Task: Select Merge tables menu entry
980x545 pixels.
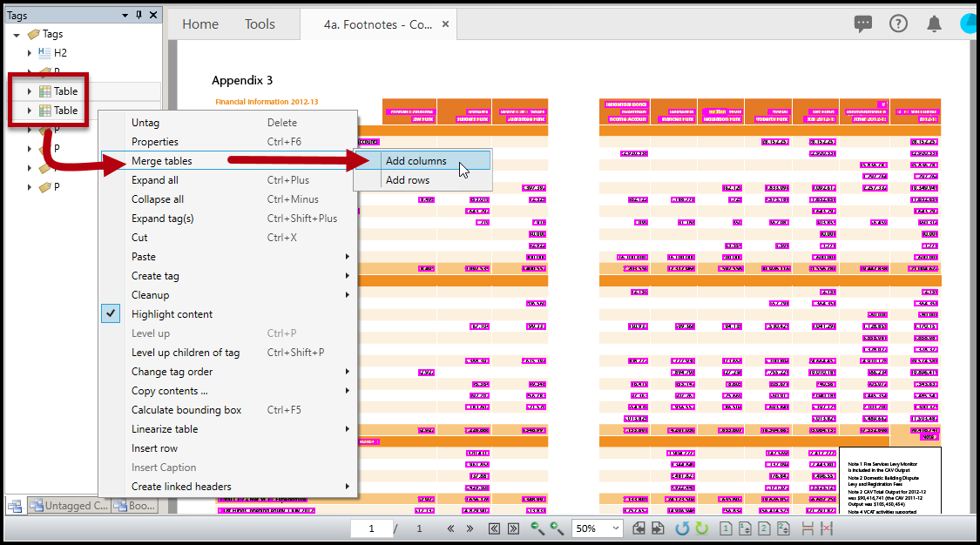Action: click(229, 160)
